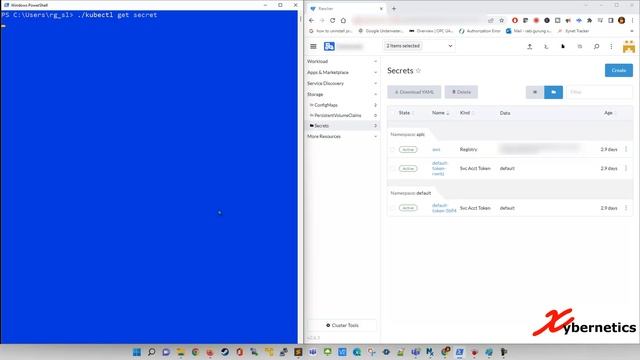640x360 pixels.
Task: Open the resource search magnifier icon
Action: pos(596,47)
